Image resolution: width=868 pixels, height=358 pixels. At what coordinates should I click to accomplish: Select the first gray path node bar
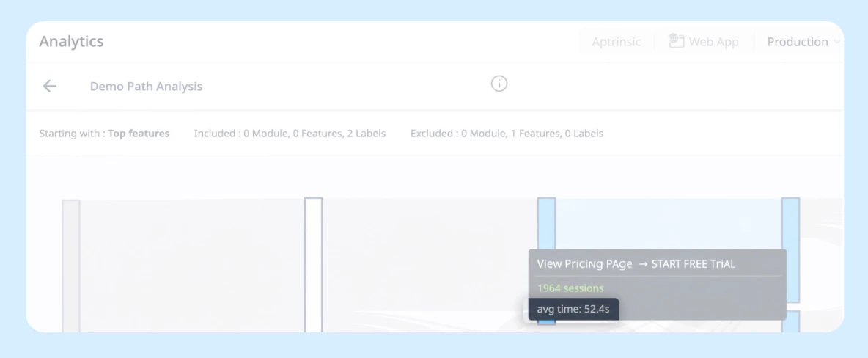pos(71,266)
